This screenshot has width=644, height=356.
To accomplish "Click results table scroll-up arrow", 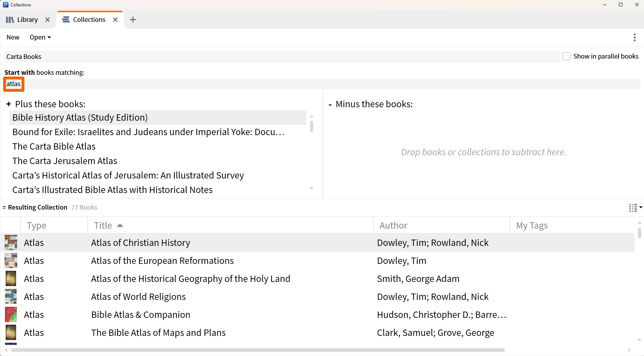I will [x=639, y=222].
